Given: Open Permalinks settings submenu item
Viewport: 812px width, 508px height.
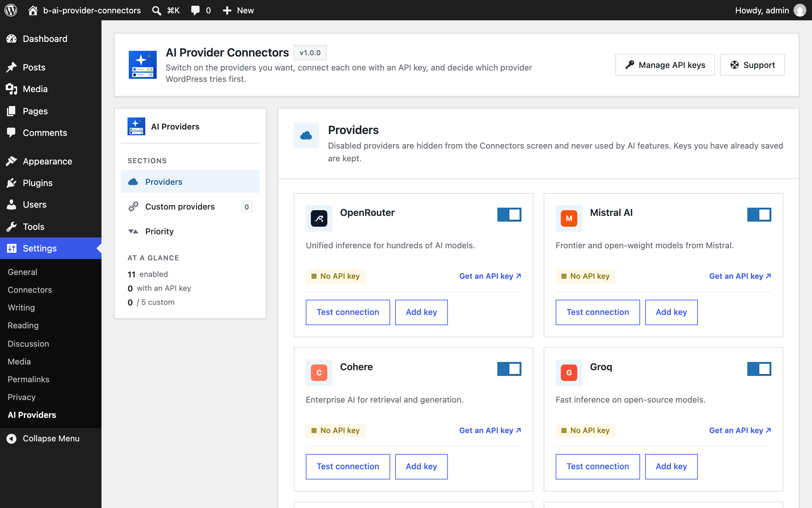Looking at the screenshot, I should click(29, 379).
